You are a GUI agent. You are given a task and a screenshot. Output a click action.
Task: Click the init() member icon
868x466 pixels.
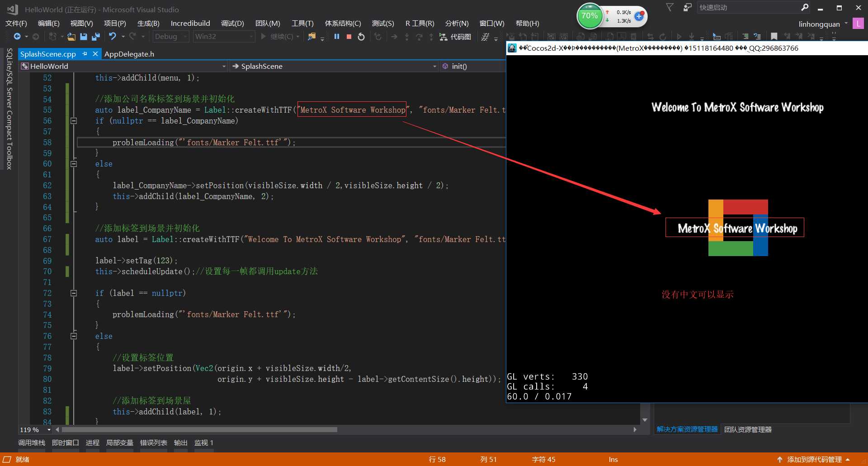click(x=445, y=66)
